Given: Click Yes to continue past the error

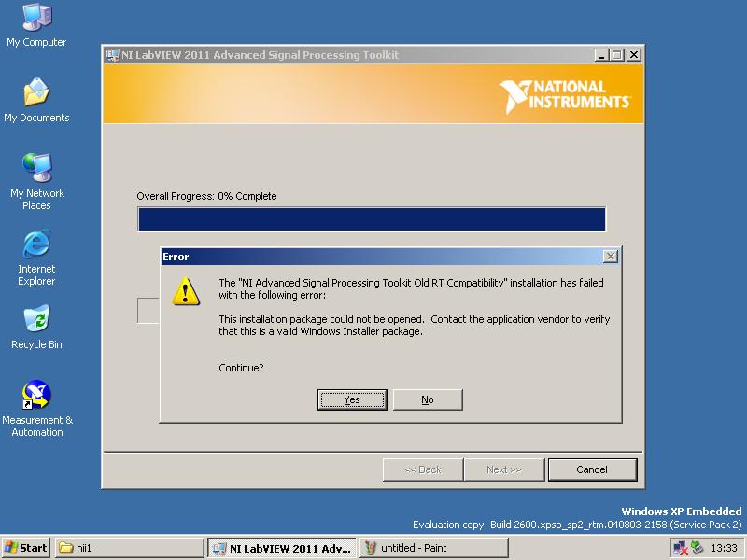Looking at the screenshot, I should [x=352, y=399].
